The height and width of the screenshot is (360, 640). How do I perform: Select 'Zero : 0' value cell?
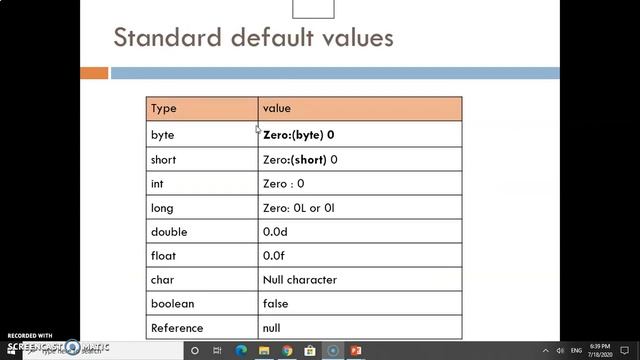click(x=360, y=183)
